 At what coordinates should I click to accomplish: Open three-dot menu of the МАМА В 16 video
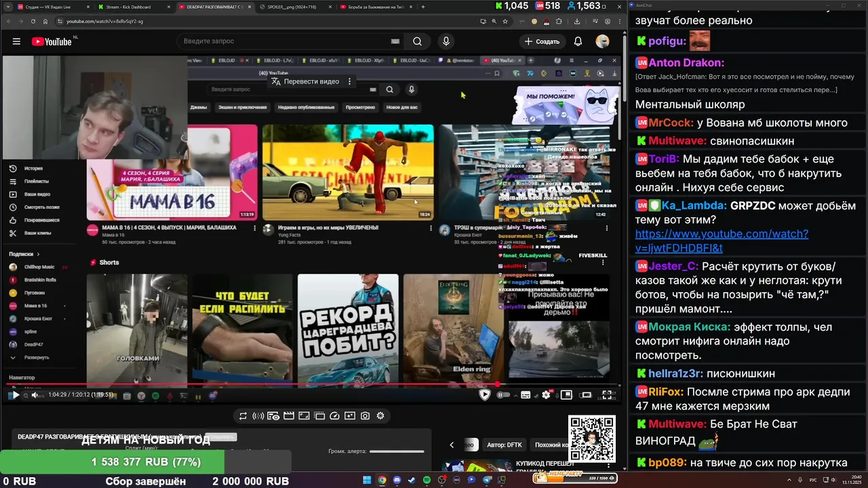point(255,228)
